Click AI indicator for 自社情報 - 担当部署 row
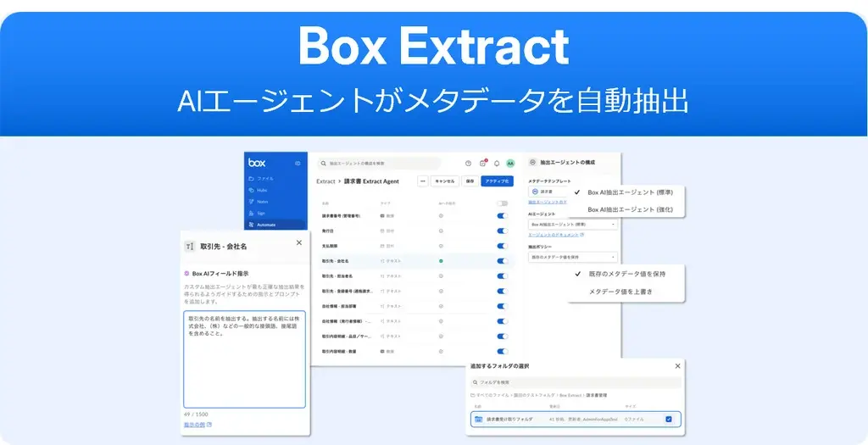The image size is (868, 445). point(441,306)
